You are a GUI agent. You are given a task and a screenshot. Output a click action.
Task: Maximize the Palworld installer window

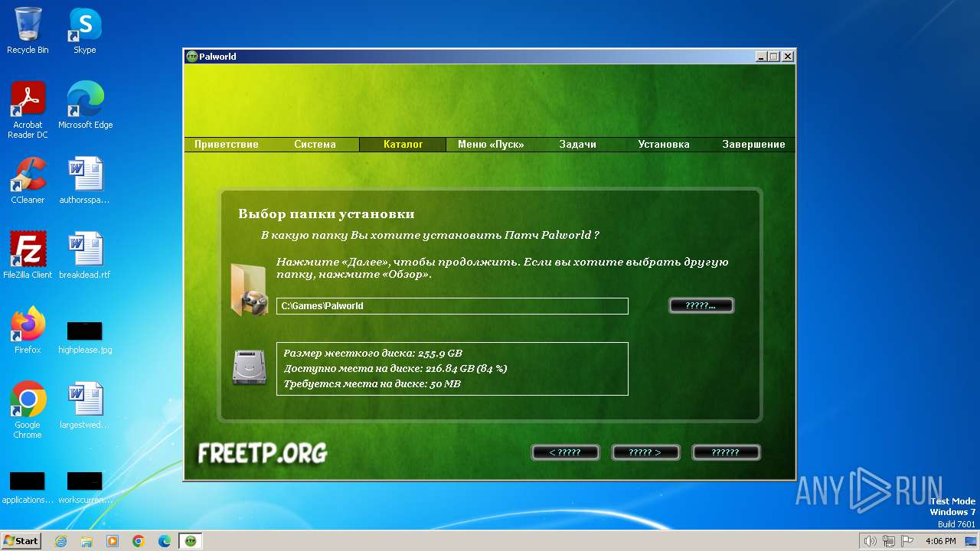(774, 57)
